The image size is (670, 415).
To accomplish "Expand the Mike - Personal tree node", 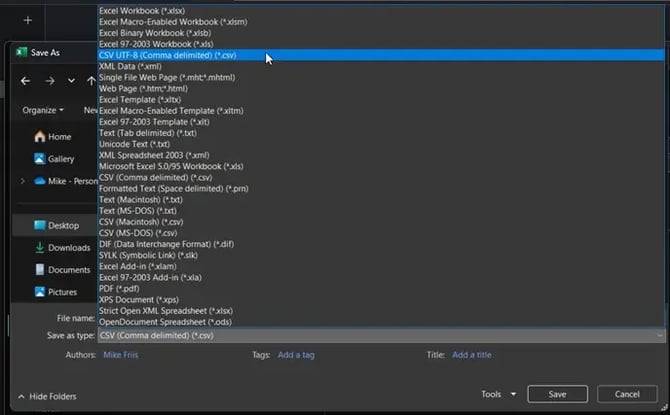I will click(x=23, y=181).
